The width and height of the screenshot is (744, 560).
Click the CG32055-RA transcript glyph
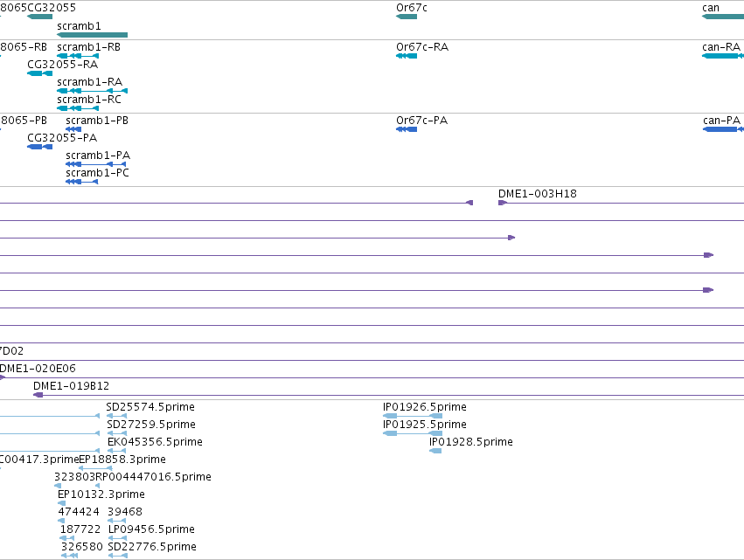click(x=40, y=73)
